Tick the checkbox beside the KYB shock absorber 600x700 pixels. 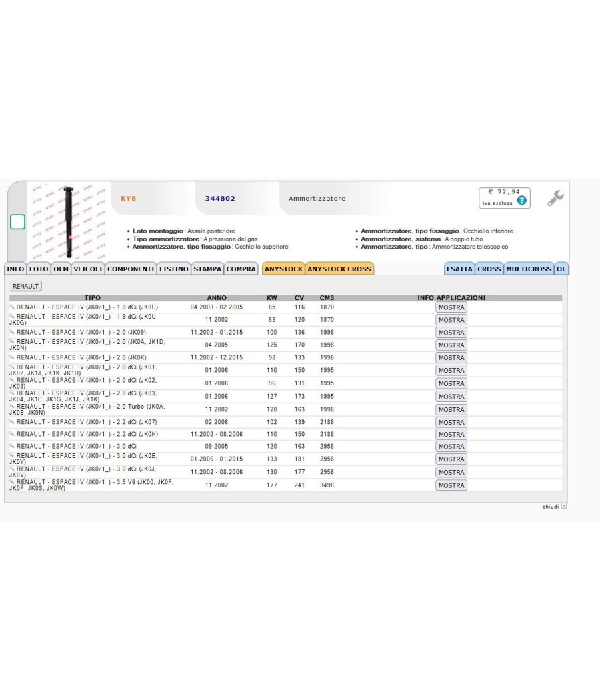(x=17, y=222)
